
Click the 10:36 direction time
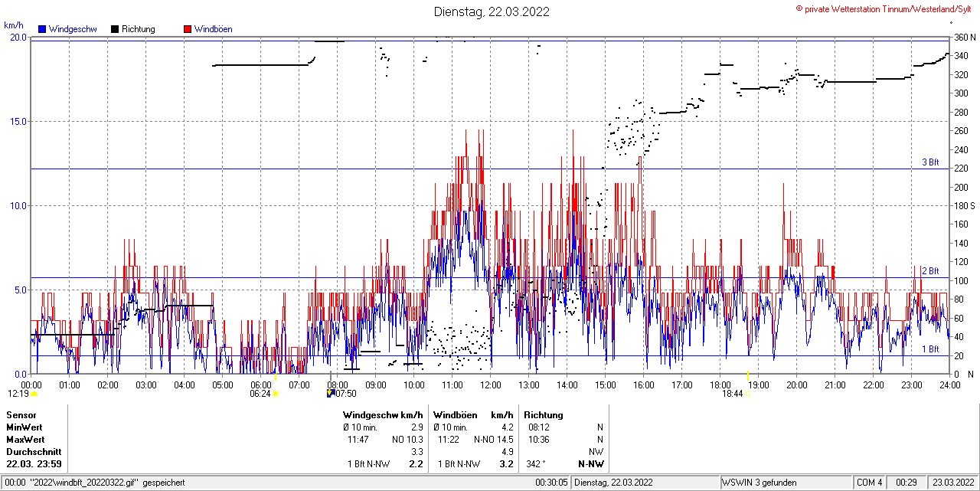click(539, 440)
